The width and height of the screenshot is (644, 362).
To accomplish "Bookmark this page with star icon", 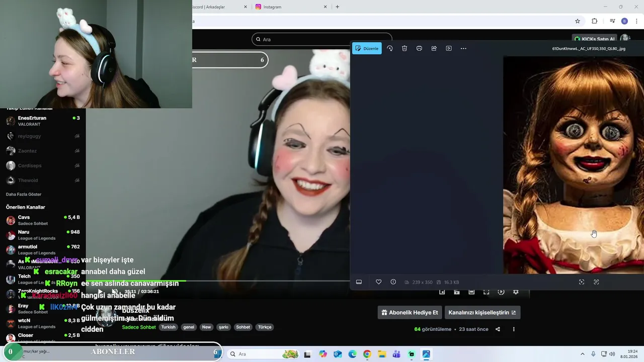I will (x=578, y=21).
